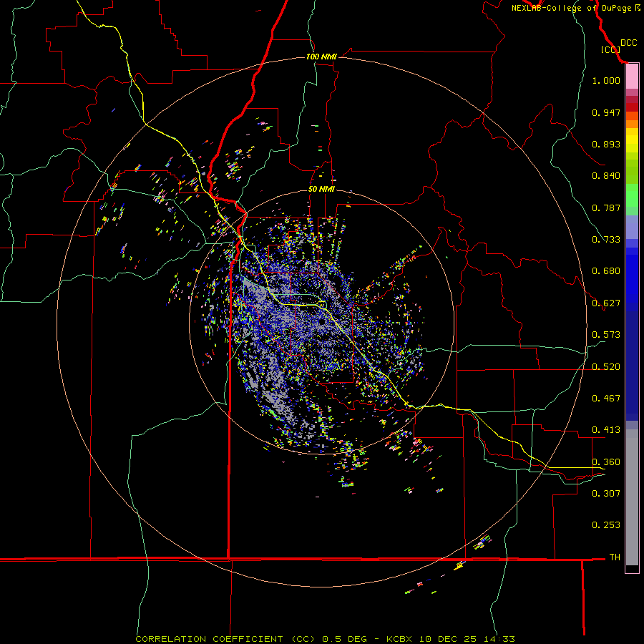This screenshot has height=644, width=644.
Task: Select the 0.307 value on the scale
Action: [606, 494]
